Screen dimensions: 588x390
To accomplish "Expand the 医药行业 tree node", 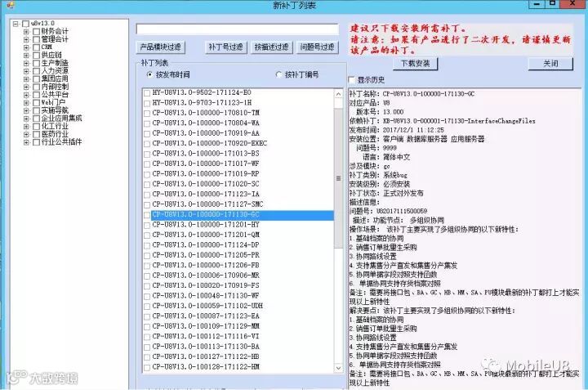I will [26, 134].
